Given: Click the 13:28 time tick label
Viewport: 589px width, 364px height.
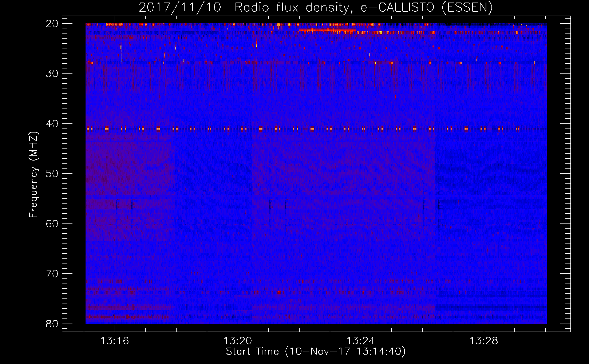Looking at the screenshot, I should pyautogui.click(x=484, y=341).
